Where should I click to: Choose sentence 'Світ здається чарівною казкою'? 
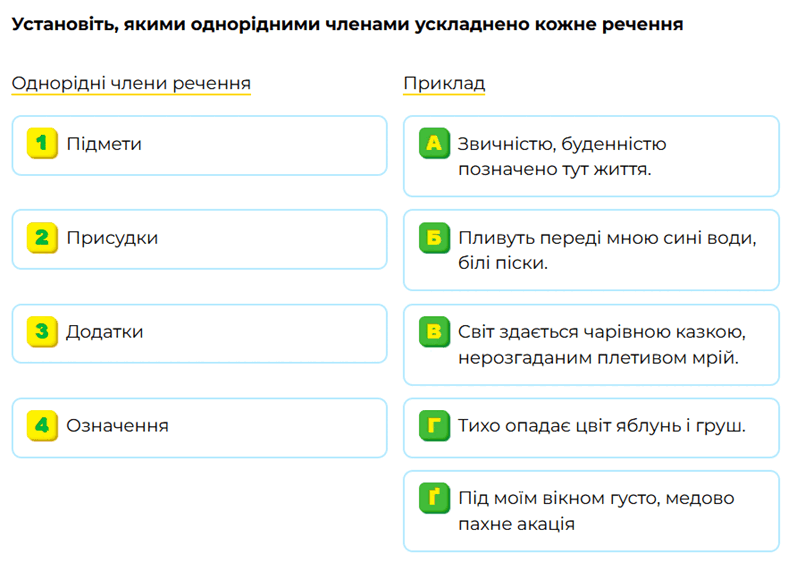tap(591, 344)
